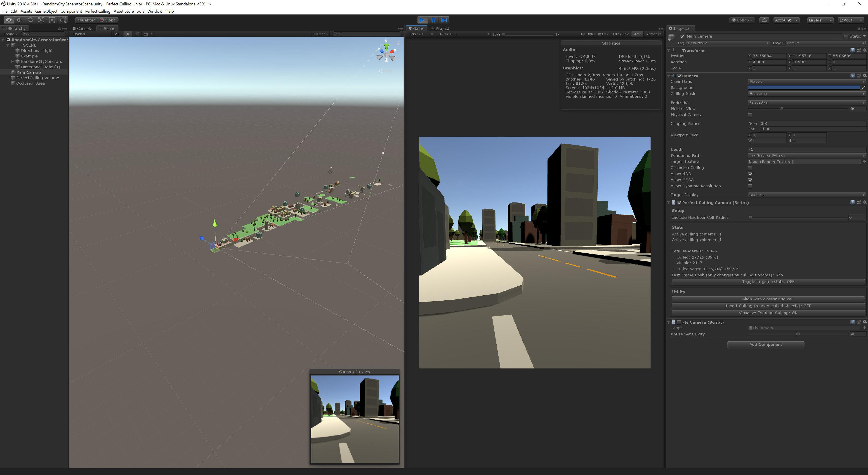The height and width of the screenshot is (475, 868).
Task: Select the Move tool in the toolbar
Action: [x=19, y=20]
